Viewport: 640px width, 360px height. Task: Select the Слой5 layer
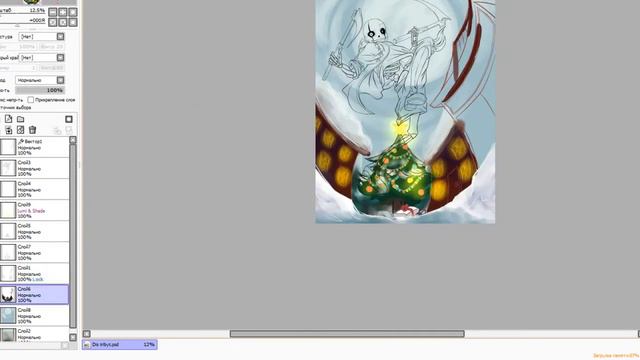pos(34,231)
